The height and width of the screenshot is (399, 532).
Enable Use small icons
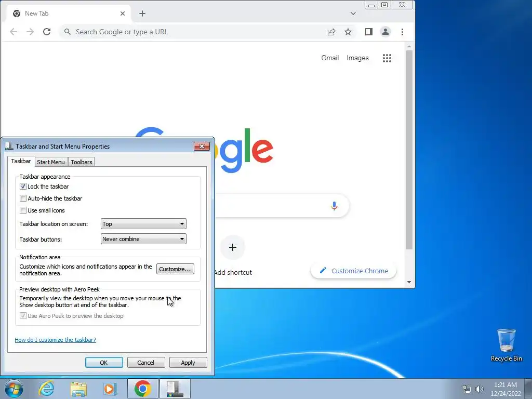point(23,210)
